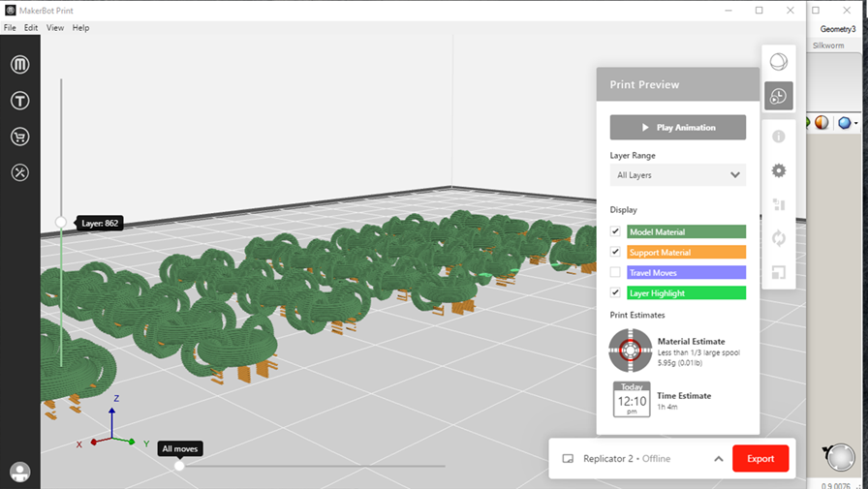Open the tools wrench icon in sidebar
The image size is (868, 489).
(20, 172)
